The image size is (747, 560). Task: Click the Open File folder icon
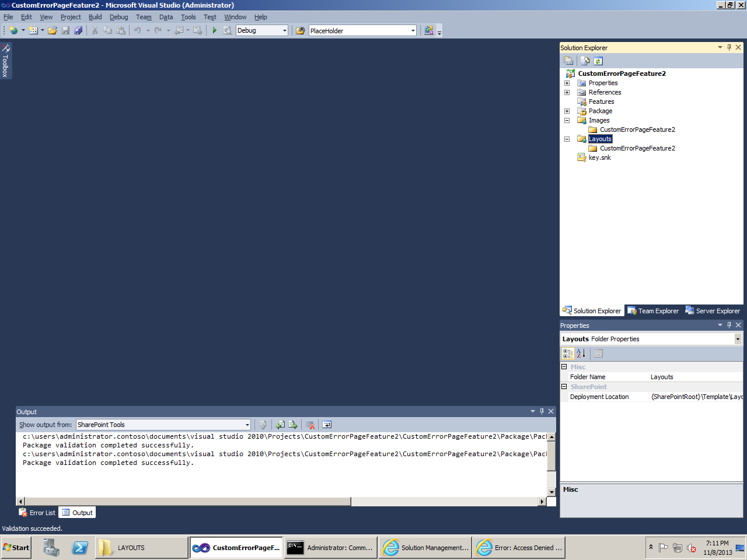coord(53,30)
